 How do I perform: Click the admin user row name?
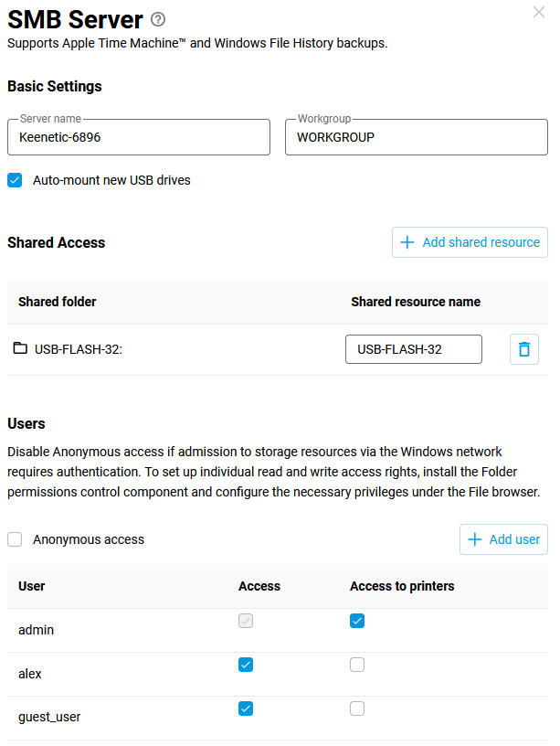coord(37,630)
